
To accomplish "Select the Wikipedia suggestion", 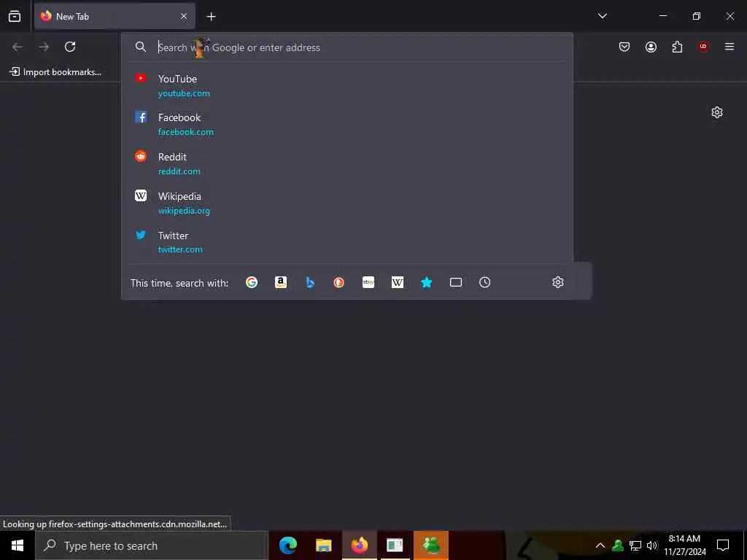I will (347, 203).
